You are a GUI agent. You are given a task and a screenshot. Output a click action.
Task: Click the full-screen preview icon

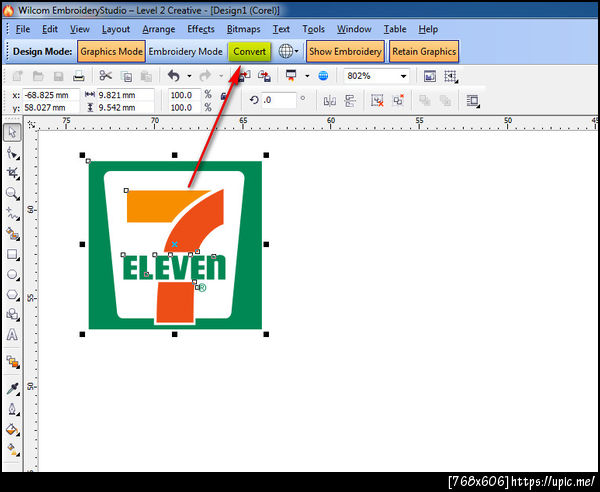(x=430, y=76)
